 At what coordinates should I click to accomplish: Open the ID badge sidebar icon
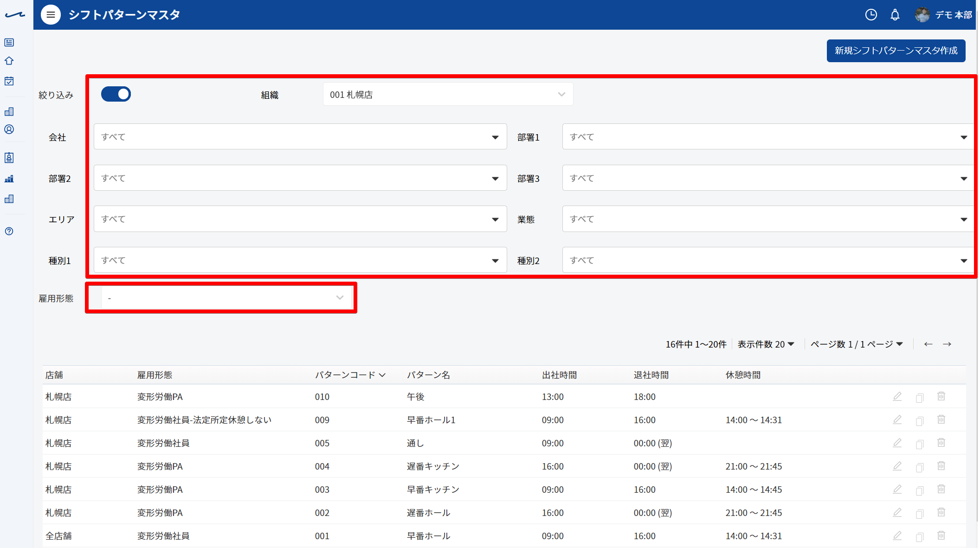coord(9,158)
